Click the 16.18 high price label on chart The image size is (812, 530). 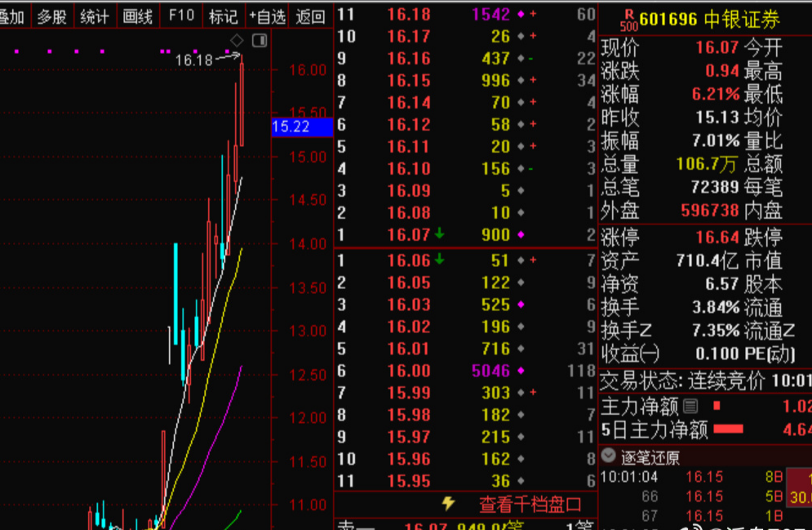[194, 60]
